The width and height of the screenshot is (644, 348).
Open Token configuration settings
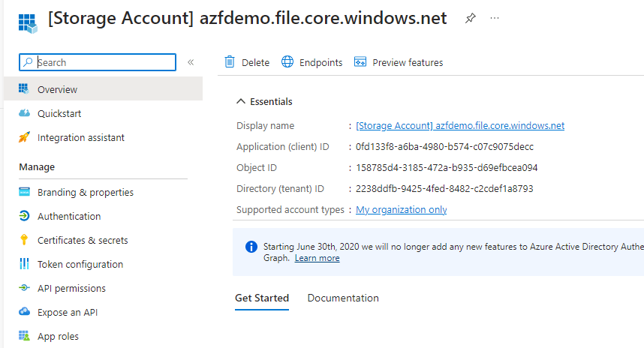pos(80,264)
